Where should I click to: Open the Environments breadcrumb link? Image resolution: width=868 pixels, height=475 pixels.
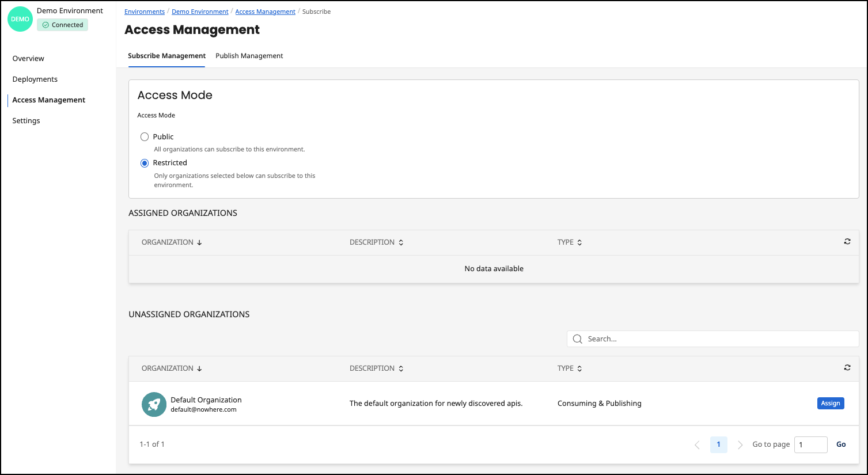tap(144, 11)
